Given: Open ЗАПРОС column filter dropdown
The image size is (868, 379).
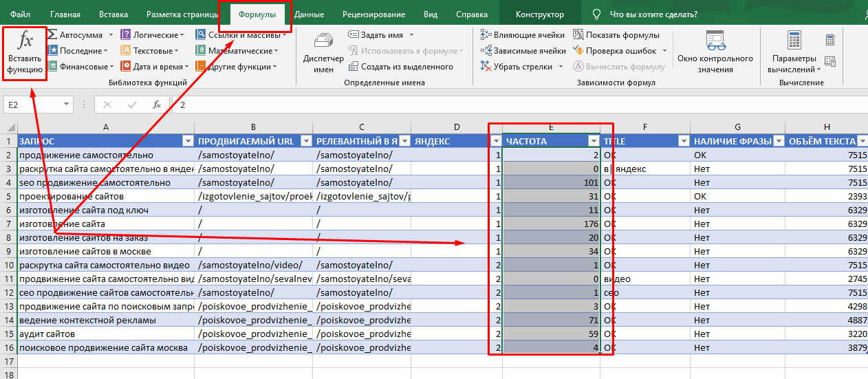Looking at the screenshot, I should (x=188, y=141).
